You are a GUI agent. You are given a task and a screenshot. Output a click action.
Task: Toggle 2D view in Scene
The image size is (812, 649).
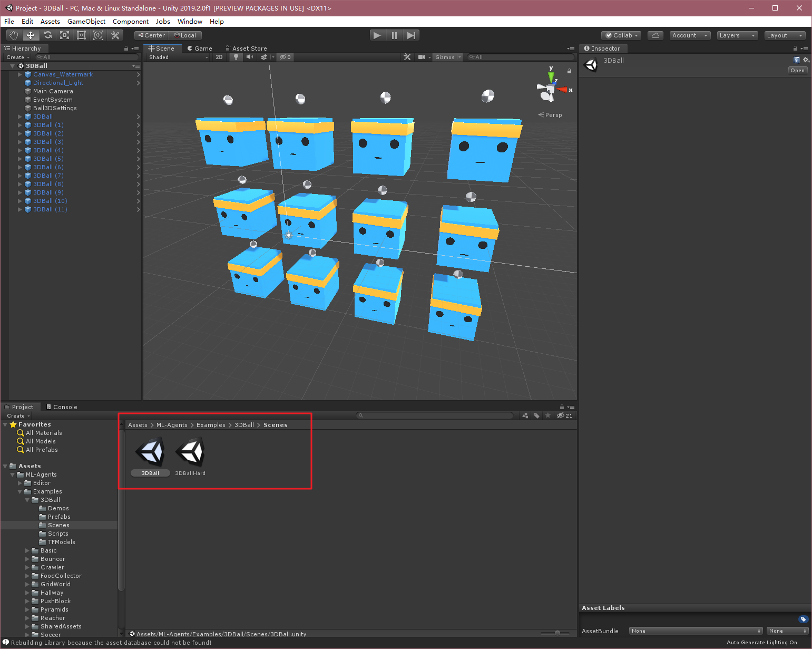pos(219,57)
